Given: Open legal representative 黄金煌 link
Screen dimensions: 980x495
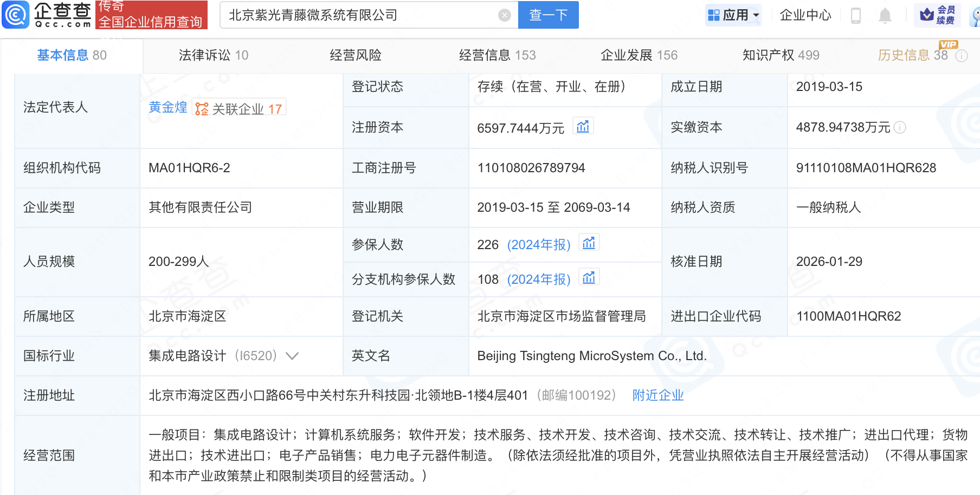Looking at the screenshot, I should [x=167, y=108].
